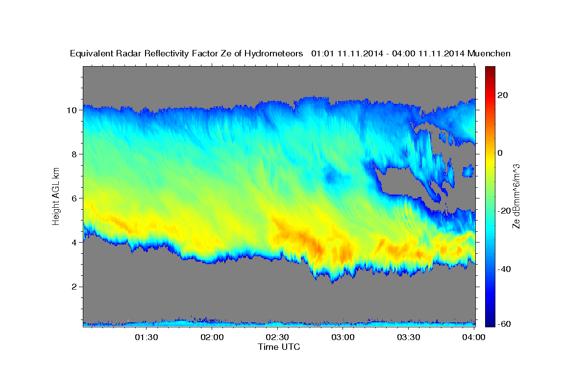Click the 'Time UTC' axis label
This screenshot has width=588, height=392.
pyautogui.click(x=279, y=347)
